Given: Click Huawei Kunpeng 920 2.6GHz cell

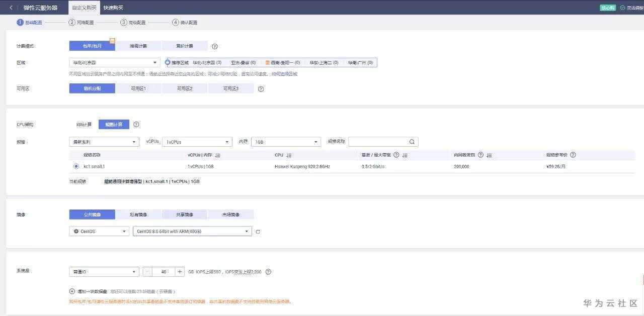Looking at the screenshot, I should point(302,166).
